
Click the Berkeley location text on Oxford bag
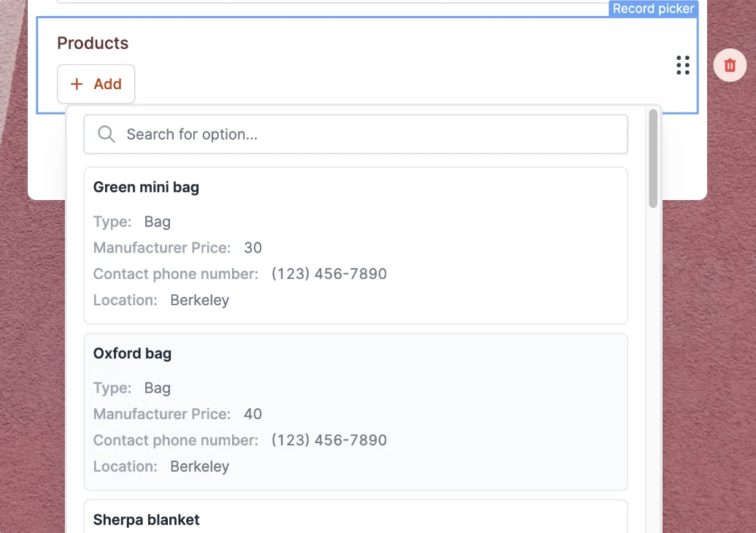(199, 466)
